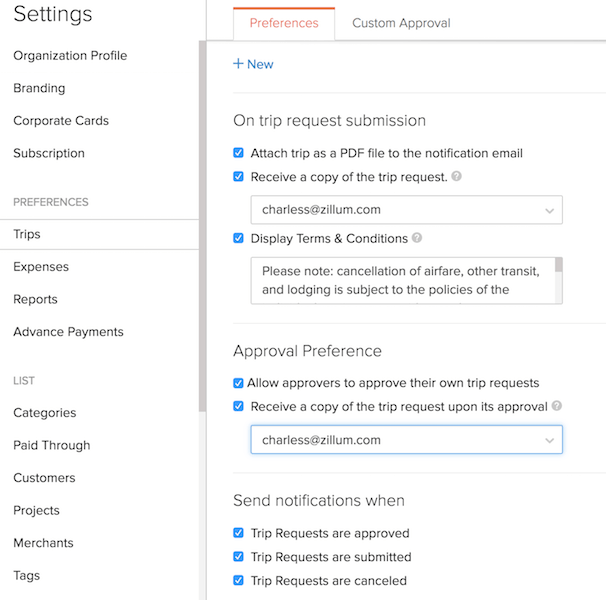
Task: Select Trips in preferences sidebar
Action: (x=99, y=234)
